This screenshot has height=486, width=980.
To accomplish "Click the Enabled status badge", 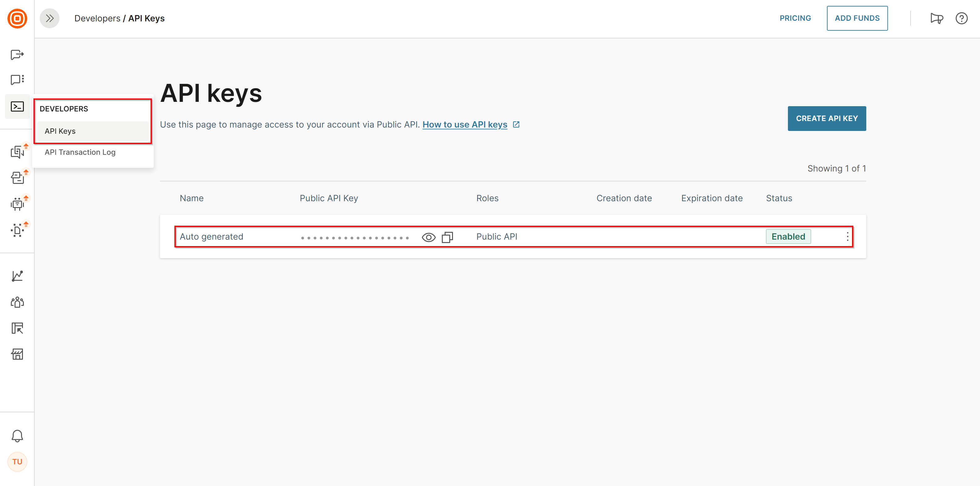I will [788, 237].
